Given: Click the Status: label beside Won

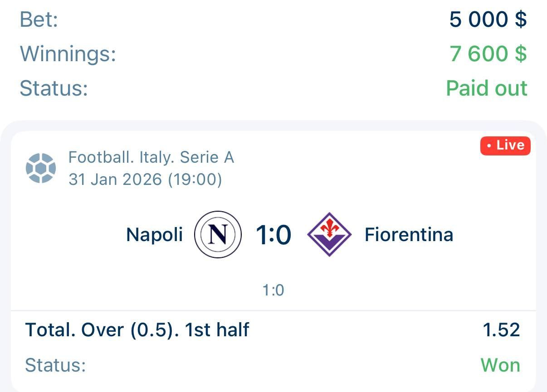Looking at the screenshot, I should pos(55,365).
